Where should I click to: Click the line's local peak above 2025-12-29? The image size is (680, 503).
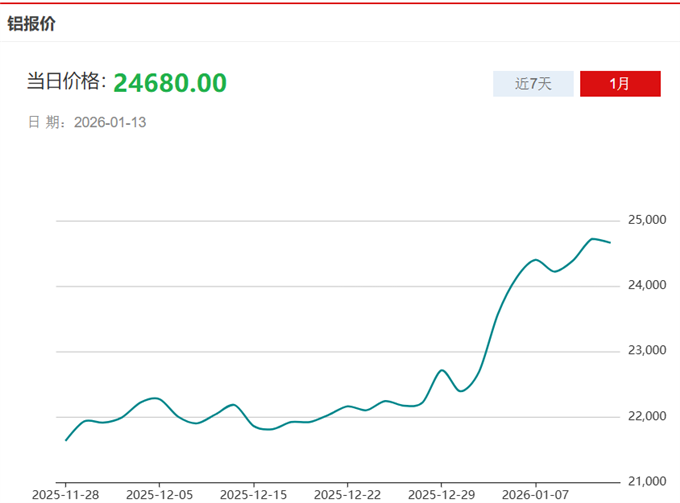(x=441, y=370)
